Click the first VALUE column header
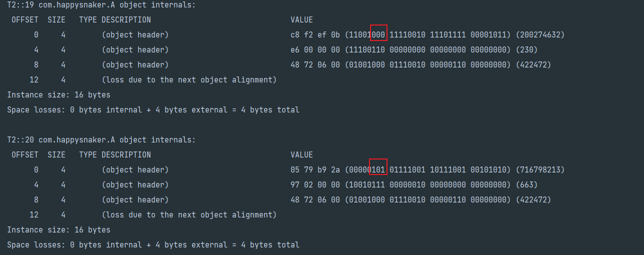 [301, 20]
